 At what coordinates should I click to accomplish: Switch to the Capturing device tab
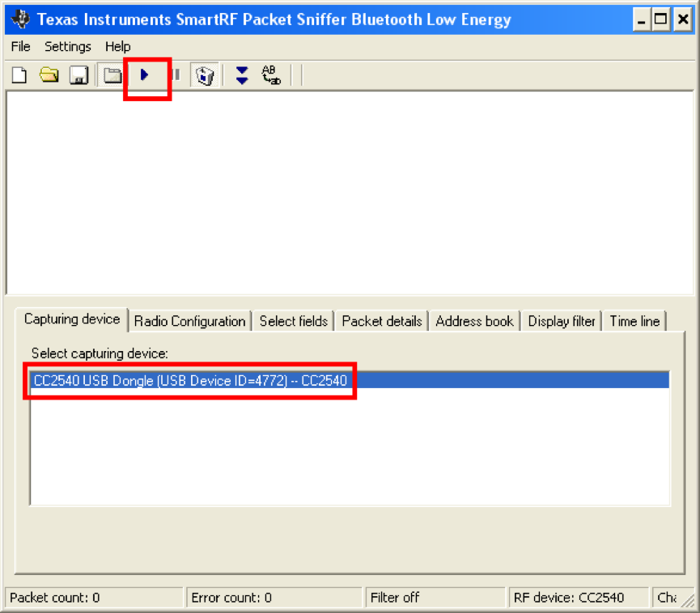[72, 319]
